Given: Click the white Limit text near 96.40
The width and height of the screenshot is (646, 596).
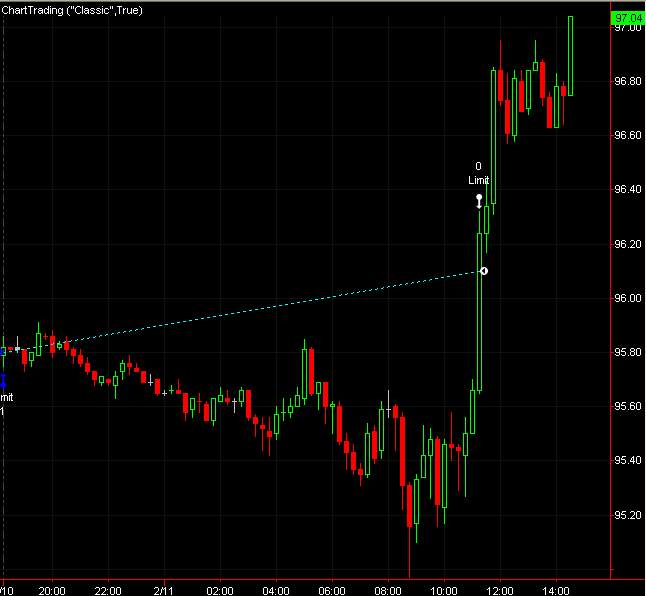Looking at the screenshot, I should pos(478,180).
